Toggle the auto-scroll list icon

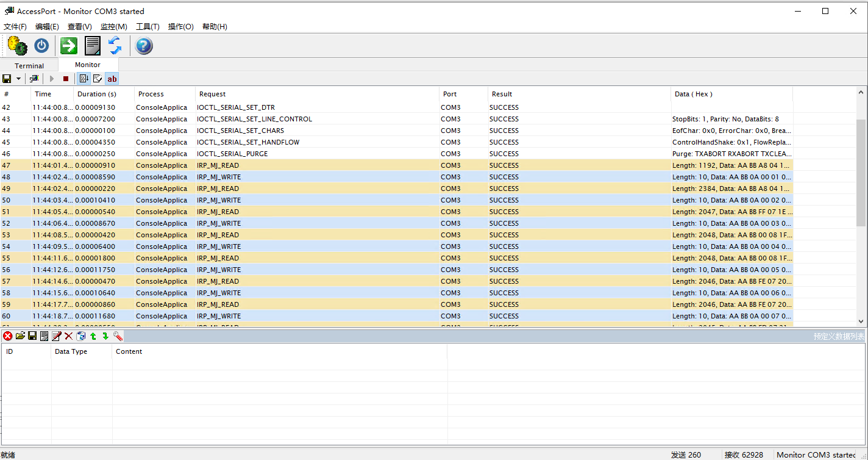84,79
